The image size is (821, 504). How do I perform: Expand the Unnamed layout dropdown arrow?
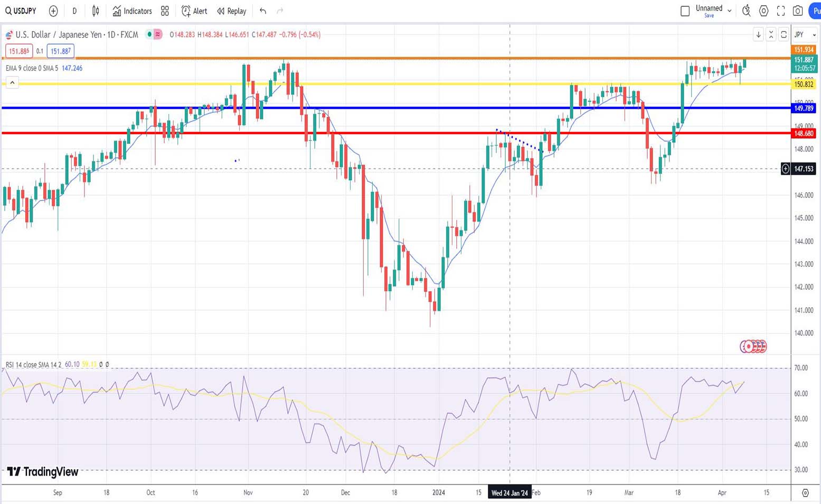[730, 11]
